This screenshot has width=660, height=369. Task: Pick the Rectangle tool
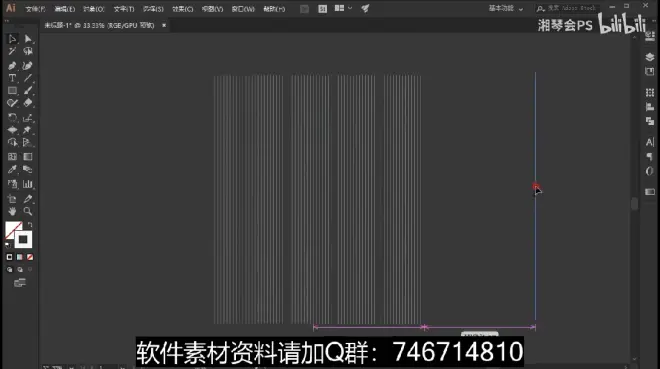tap(12, 90)
